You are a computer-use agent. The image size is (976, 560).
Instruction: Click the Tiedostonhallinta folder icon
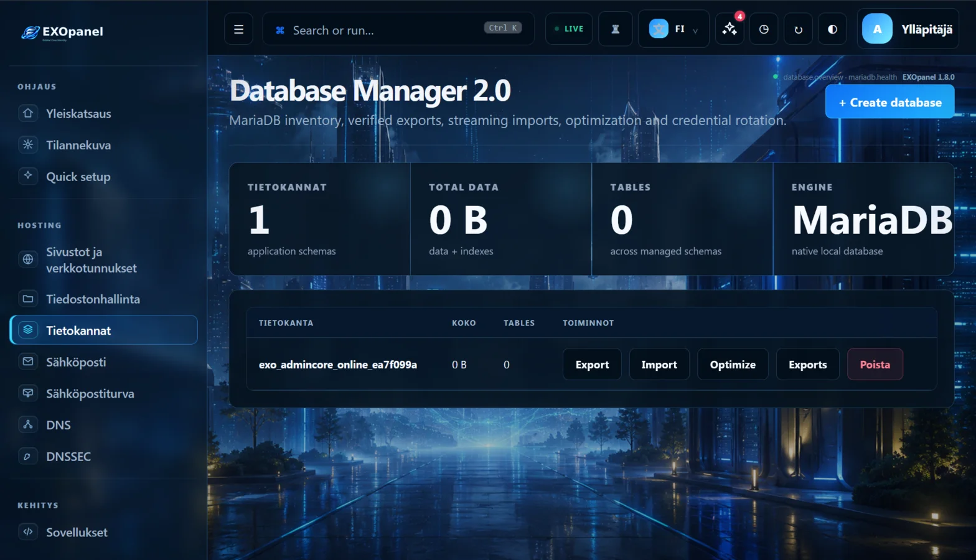(x=28, y=299)
